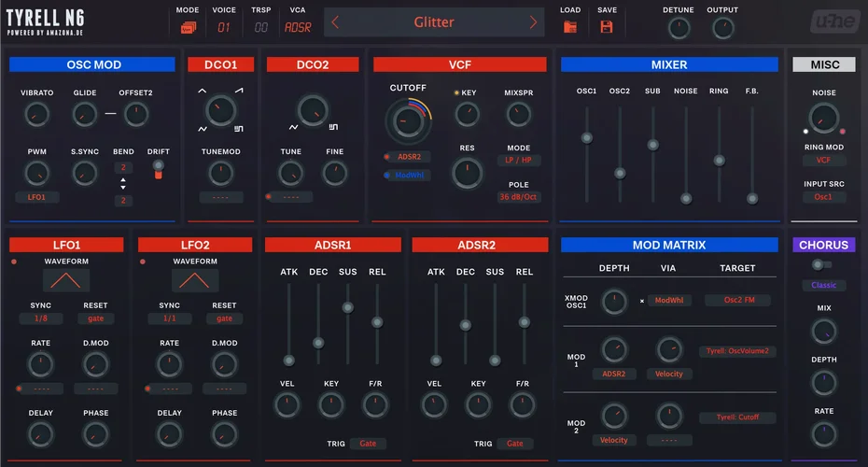Click the Glitter preset name display
868x467 pixels.
click(x=434, y=22)
